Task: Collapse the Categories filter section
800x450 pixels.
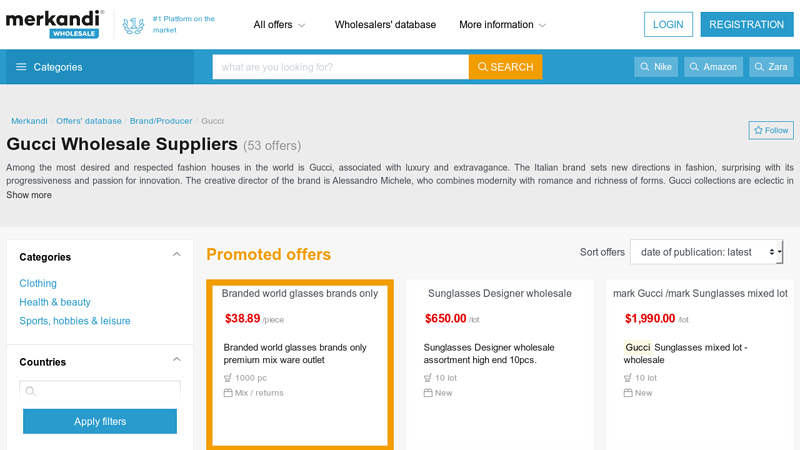Action: [x=177, y=254]
